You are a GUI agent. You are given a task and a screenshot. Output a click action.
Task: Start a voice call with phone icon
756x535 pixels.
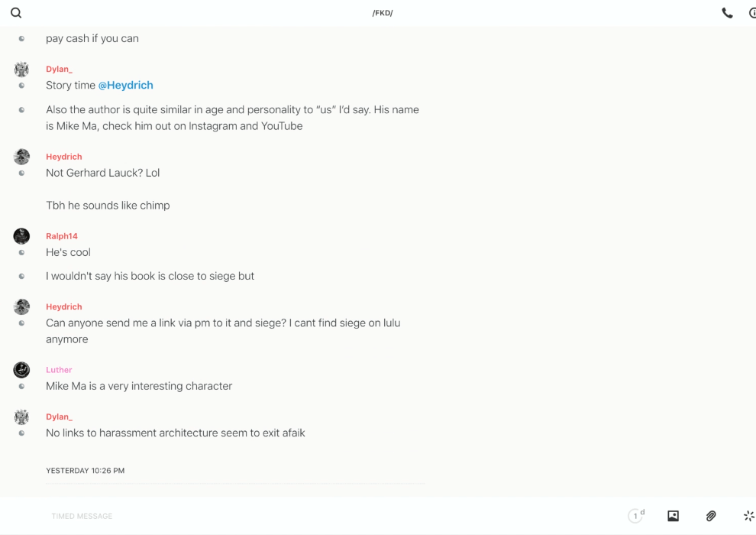coord(727,13)
